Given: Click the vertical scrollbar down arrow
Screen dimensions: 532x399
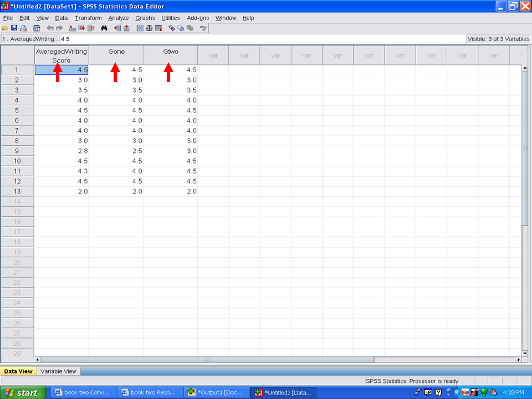Looking at the screenshot, I should click(x=525, y=352).
